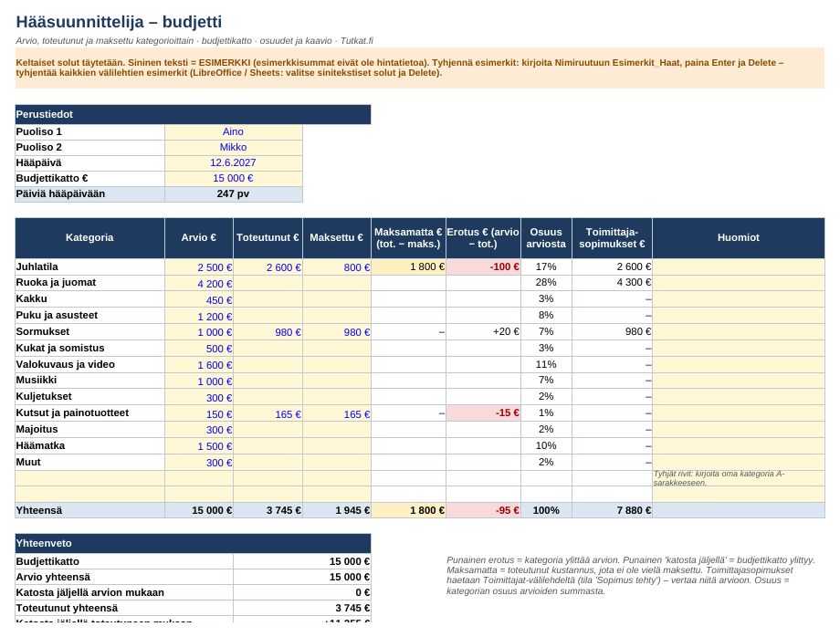Screen dimensions: 840x637
Task: Click the "Arvio €" column header
Action: 199,237
